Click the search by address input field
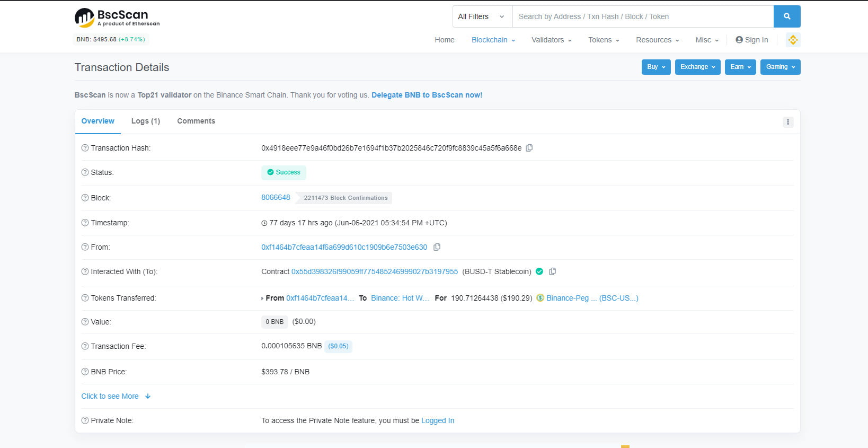 643,16
